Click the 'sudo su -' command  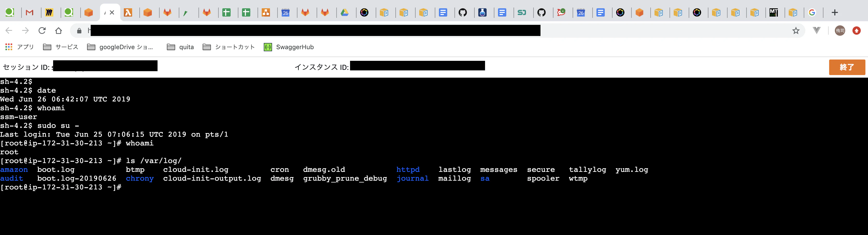point(58,126)
